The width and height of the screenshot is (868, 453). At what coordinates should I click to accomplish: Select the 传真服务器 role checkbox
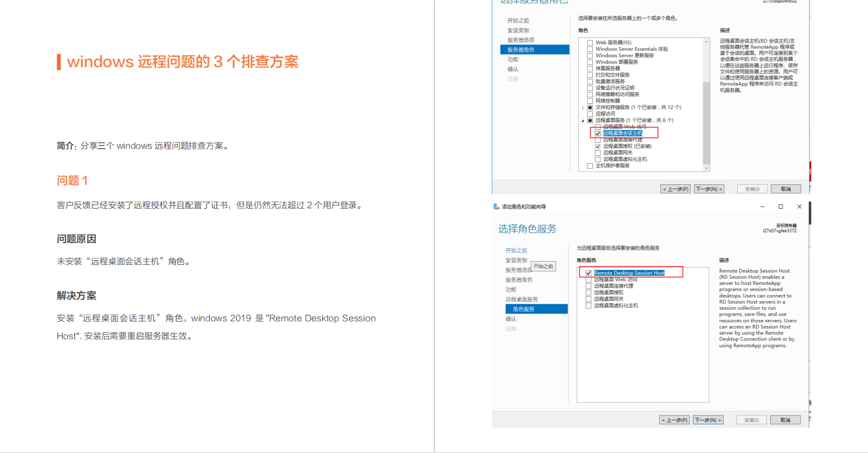(x=590, y=69)
